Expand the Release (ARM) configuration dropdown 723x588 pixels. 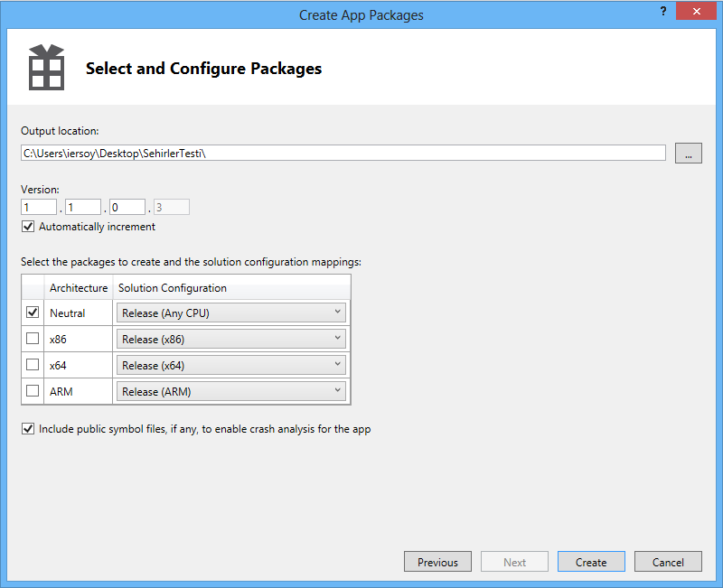[231, 392]
